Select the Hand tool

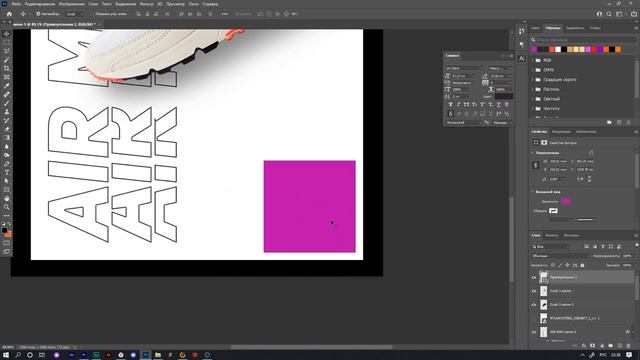coord(7,198)
